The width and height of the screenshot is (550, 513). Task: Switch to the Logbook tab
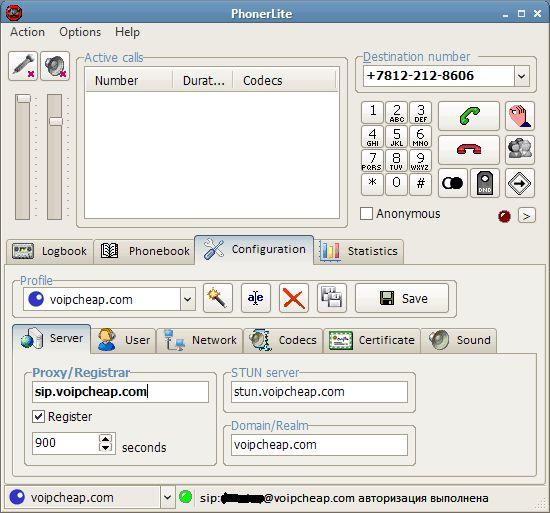[x=49, y=251]
